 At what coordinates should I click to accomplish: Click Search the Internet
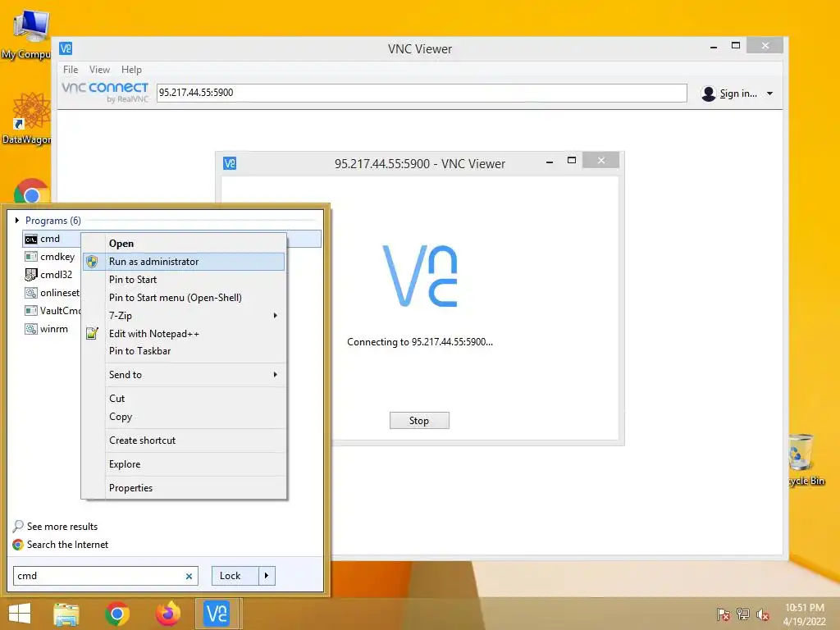pyautogui.click(x=67, y=545)
